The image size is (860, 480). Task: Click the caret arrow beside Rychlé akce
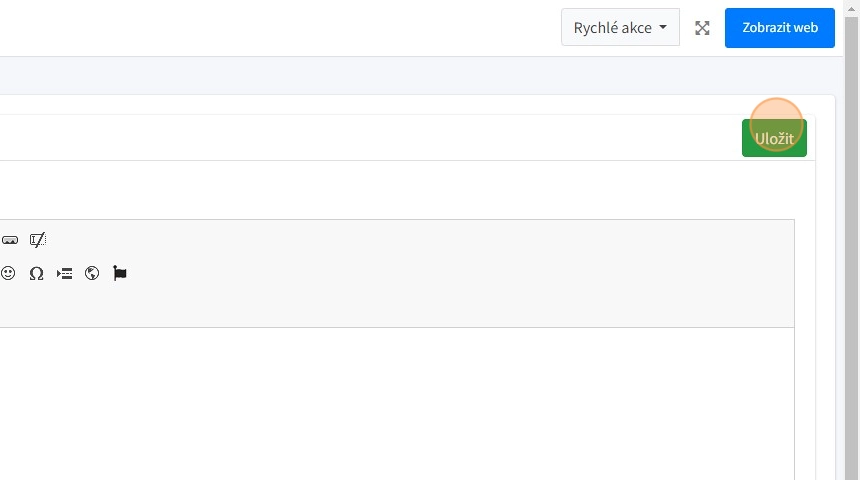coord(663,28)
